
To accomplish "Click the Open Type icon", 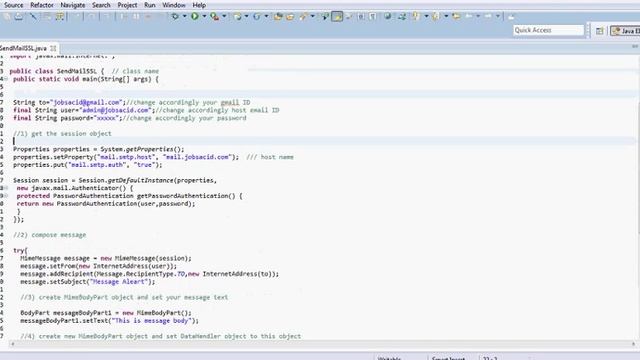I will click(278, 16).
